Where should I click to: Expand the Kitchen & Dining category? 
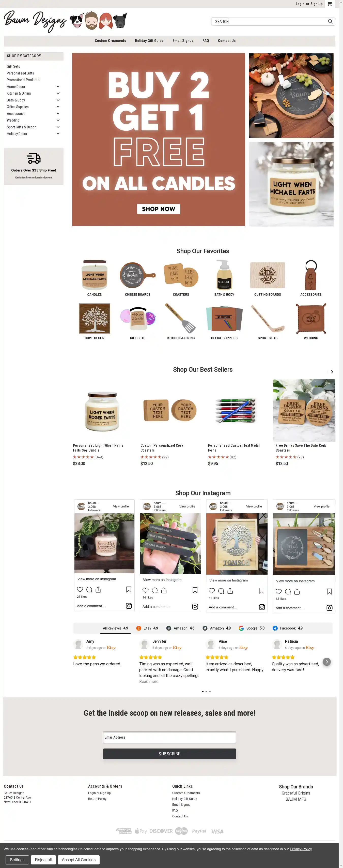[x=58, y=93]
